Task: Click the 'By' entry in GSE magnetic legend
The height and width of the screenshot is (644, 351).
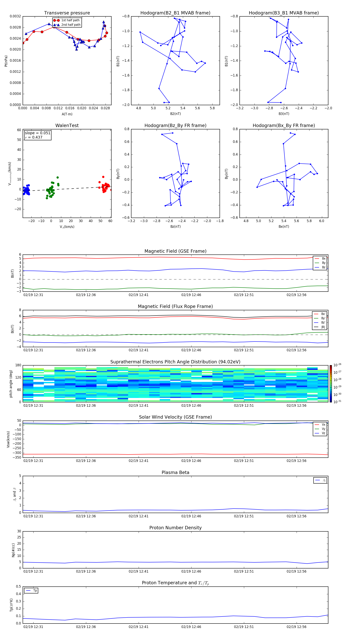Action: [x=320, y=263]
